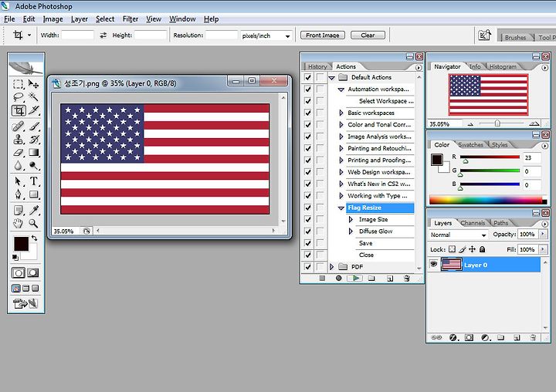The image size is (556, 392).
Task: Open the resolution units pixels/inch dropdown
Action: click(x=287, y=35)
